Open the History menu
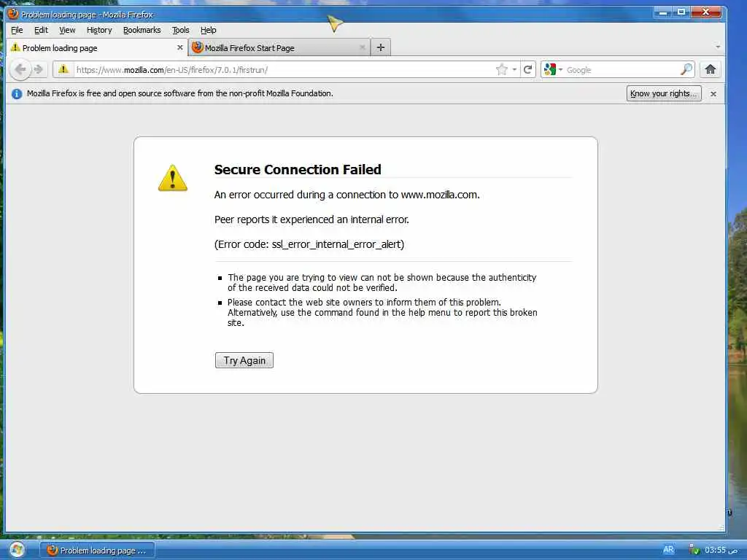The image size is (747, 560). [99, 30]
